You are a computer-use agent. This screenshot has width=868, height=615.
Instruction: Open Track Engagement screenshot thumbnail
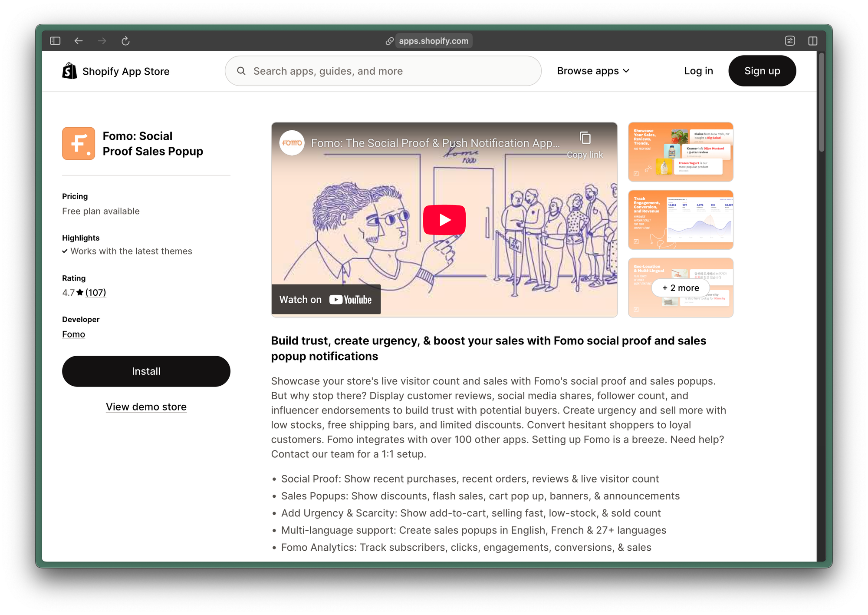click(681, 220)
